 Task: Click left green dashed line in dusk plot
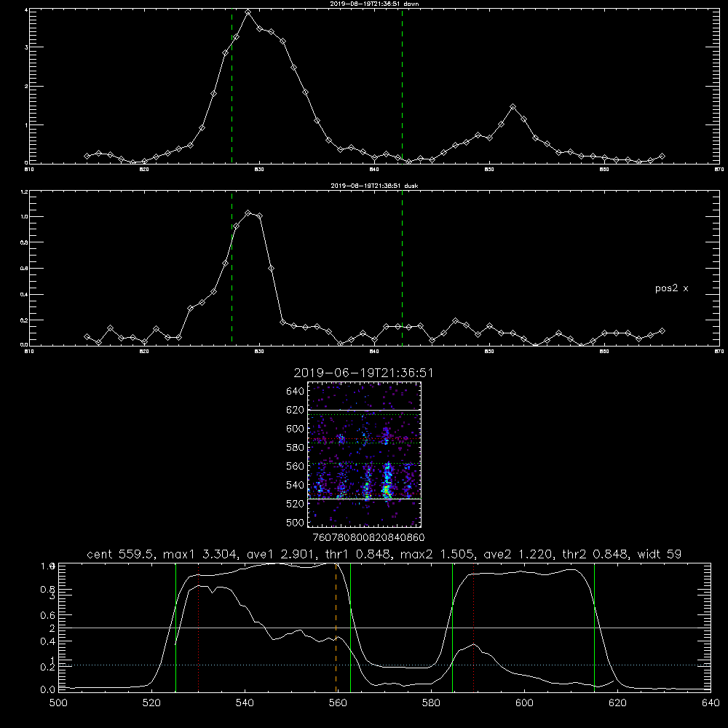pos(232,268)
